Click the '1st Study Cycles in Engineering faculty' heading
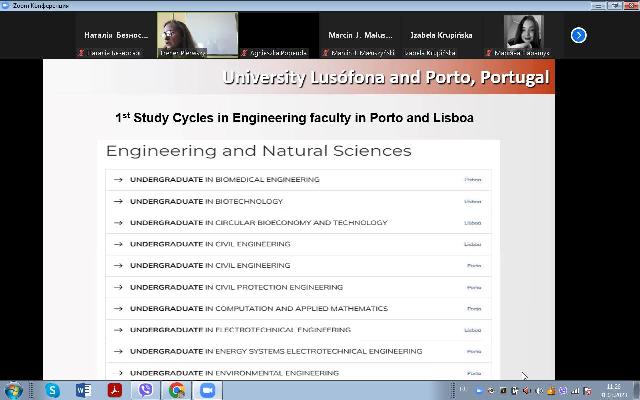This screenshot has height=400, width=640. pos(294,118)
